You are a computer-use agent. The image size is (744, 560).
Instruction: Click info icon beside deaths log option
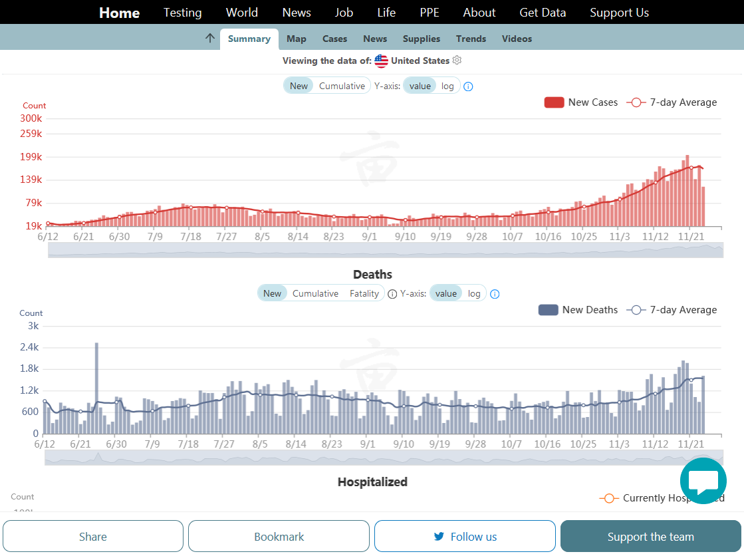click(x=495, y=294)
